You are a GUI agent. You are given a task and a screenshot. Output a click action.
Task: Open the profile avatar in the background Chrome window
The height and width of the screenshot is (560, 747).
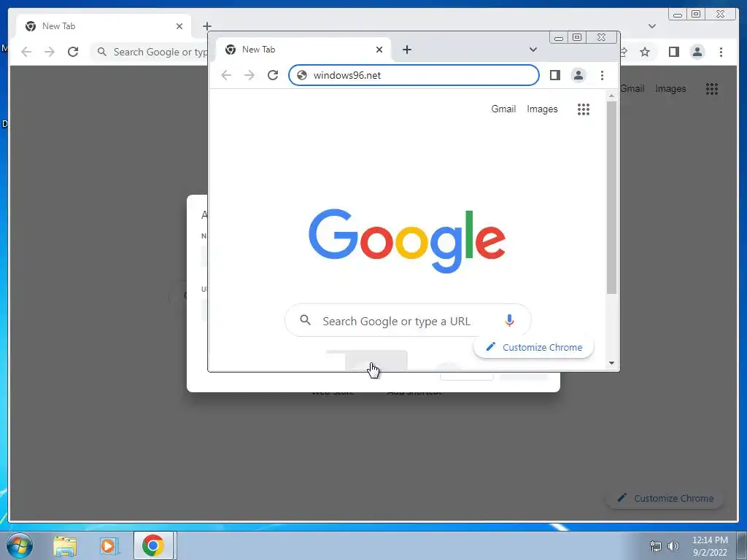click(697, 52)
